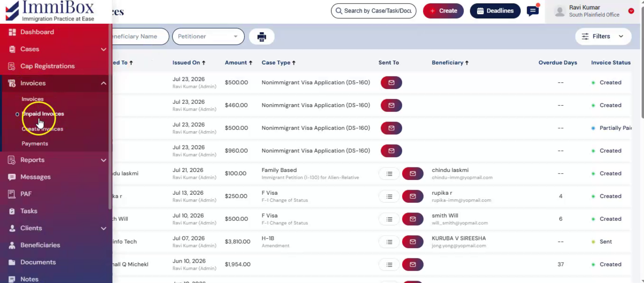Open the Petitioner dropdown
The height and width of the screenshot is (283, 644).
point(208,36)
